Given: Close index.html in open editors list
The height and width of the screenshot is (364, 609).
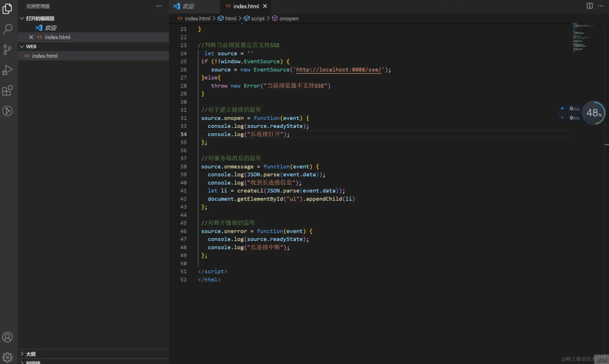Looking at the screenshot, I should [32, 37].
